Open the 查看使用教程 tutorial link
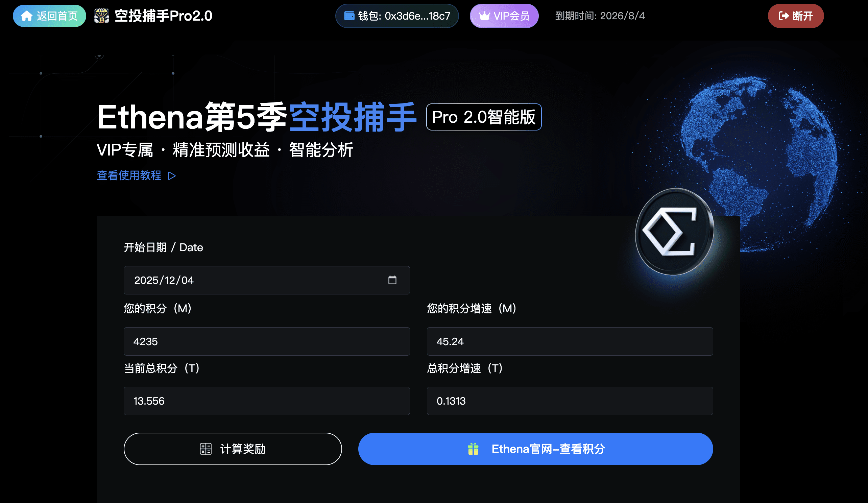868x503 pixels. coord(137,176)
